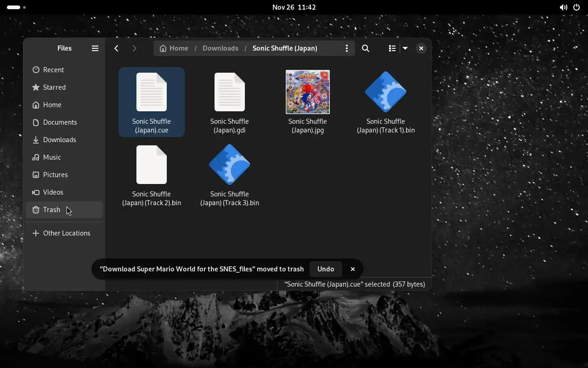Click the power icon in the top bar
The width and height of the screenshot is (588, 368).
point(577,7)
